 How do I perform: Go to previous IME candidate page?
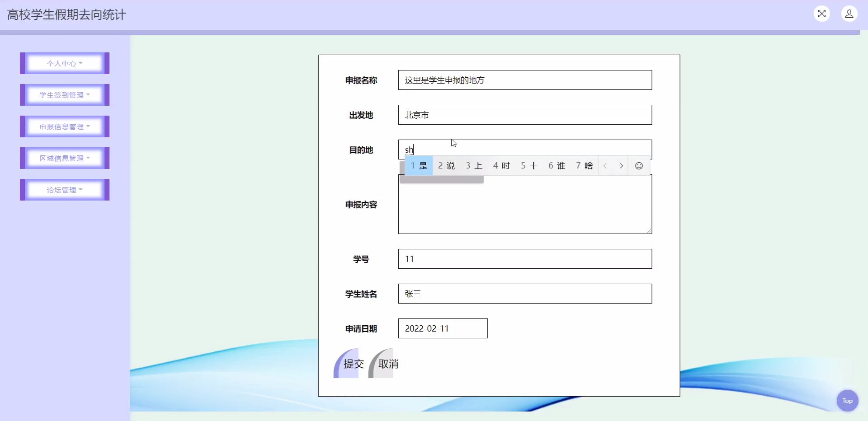(x=605, y=166)
